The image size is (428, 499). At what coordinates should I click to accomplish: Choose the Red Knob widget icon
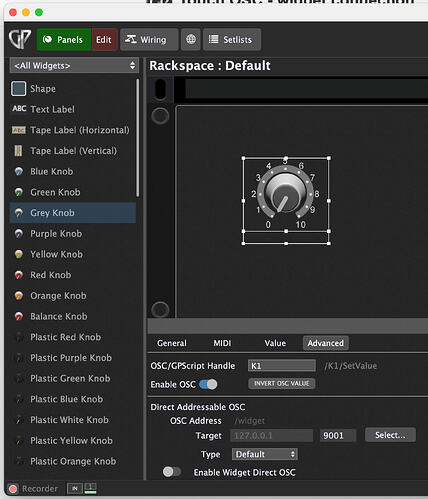click(x=19, y=275)
